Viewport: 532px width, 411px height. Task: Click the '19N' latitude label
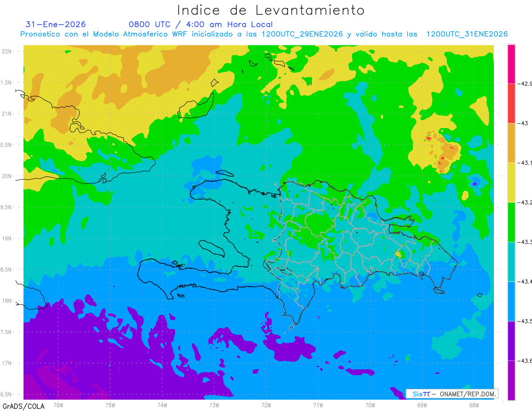8,239
